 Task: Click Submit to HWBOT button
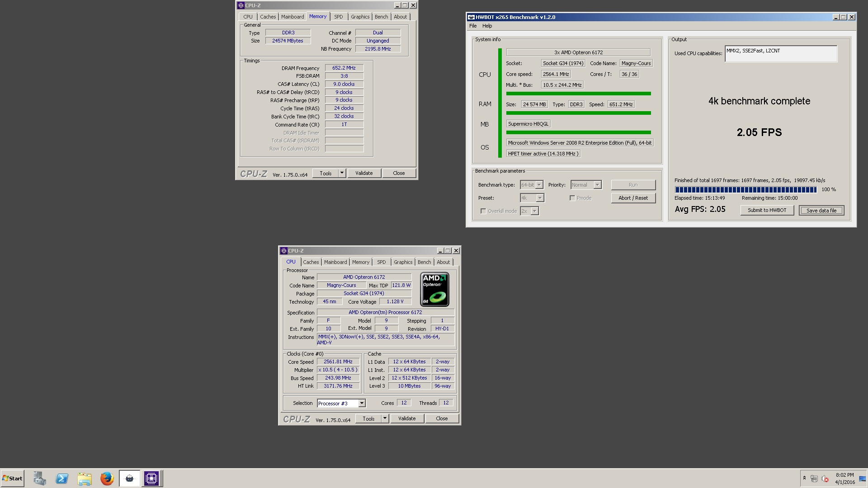[767, 210]
